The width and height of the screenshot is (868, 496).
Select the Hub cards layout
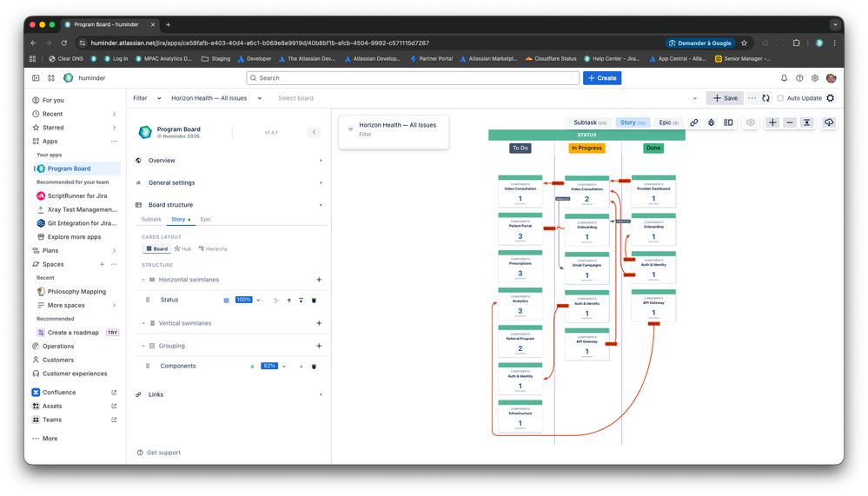tap(182, 249)
